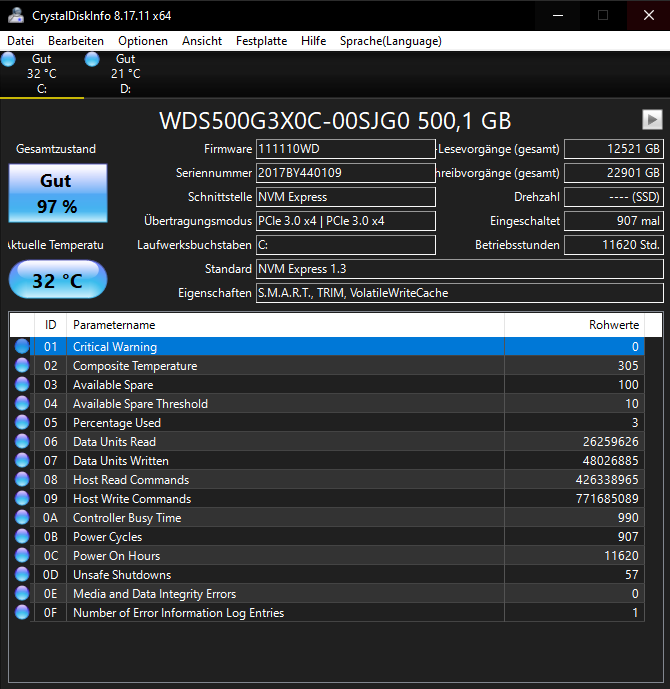Click the serial number field 2017BY440109
The width and height of the screenshot is (670, 689).
coord(346,173)
